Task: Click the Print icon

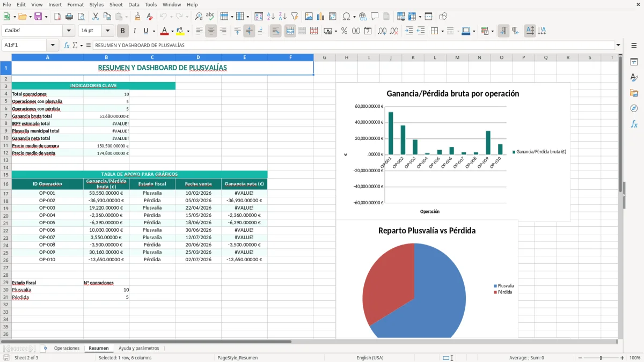Action: pyautogui.click(x=69, y=17)
